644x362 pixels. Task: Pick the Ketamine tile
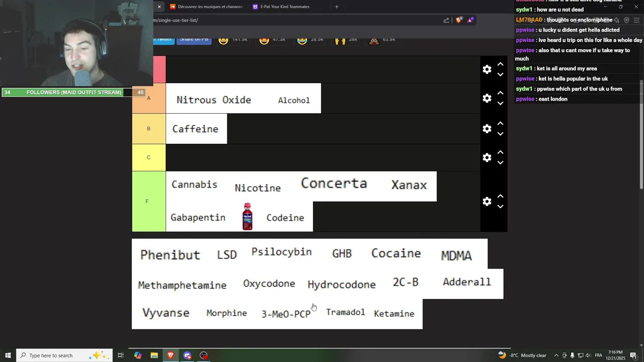[394, 313]
